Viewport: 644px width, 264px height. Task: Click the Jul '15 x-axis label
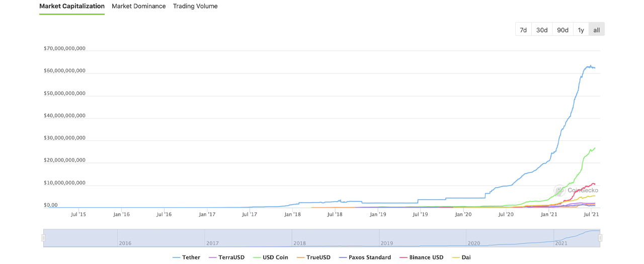78,214
